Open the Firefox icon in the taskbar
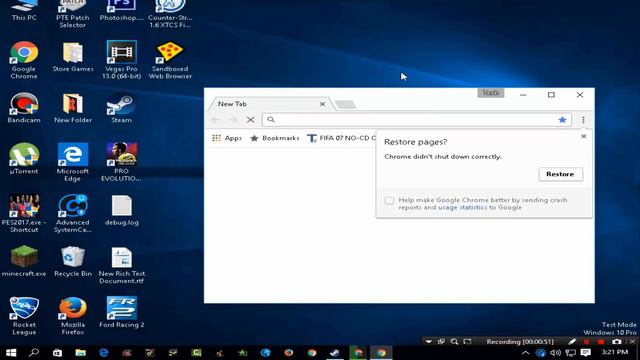 point(289,353)
